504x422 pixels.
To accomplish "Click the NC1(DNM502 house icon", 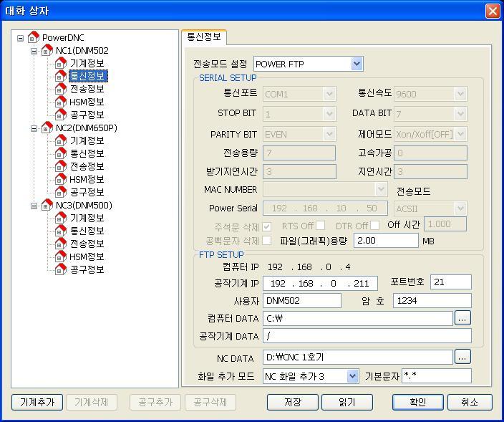I will coord(47,50).
